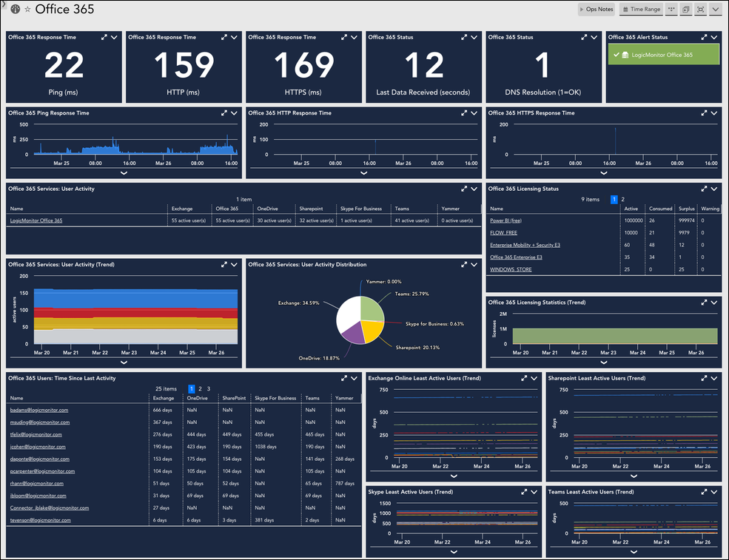Expand User Activity Distribution pie widget
The image size is (729, 560).
tap(464, 264)
